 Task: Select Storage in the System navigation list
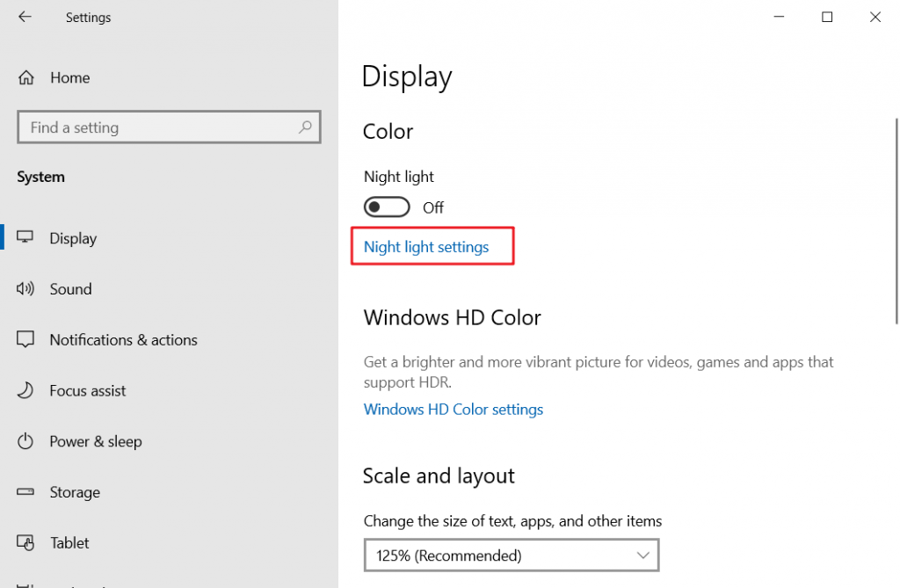pyautogui.click(x=75, y=492)
